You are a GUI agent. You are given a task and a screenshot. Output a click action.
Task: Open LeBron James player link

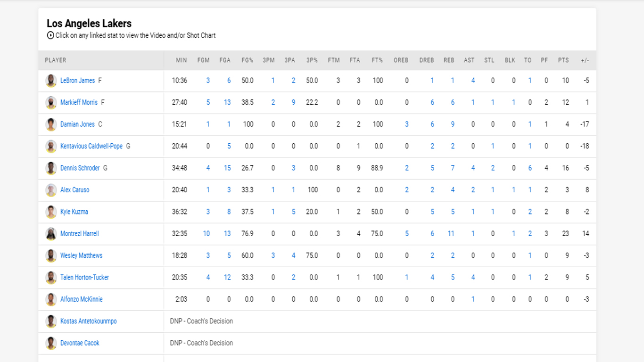(77, 81)
